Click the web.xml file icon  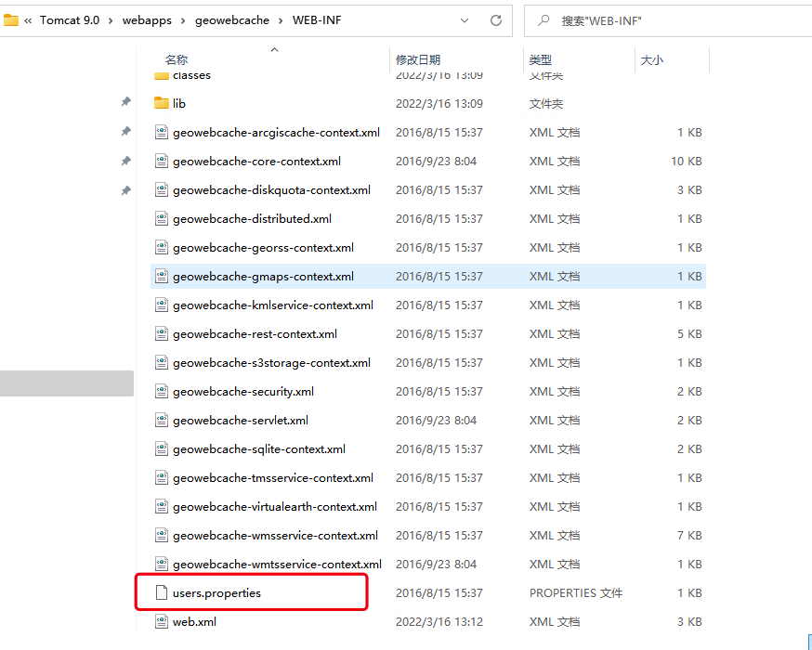click(x=161, y=621)
